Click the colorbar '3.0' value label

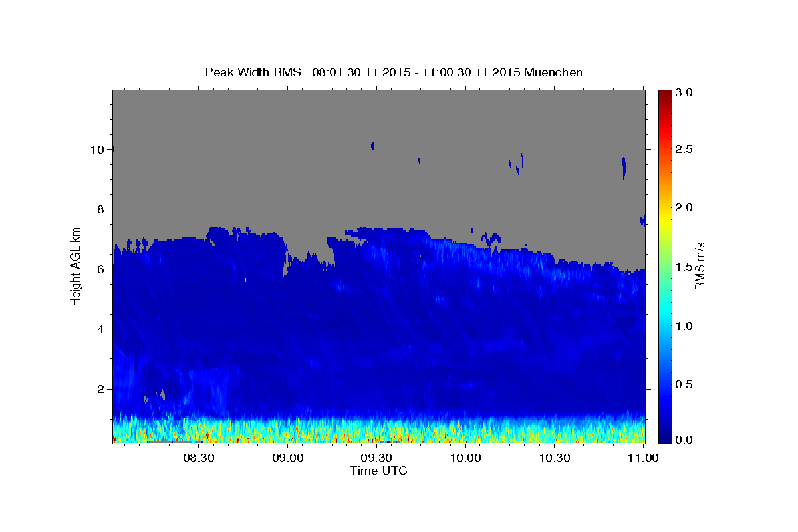[684, 92]
